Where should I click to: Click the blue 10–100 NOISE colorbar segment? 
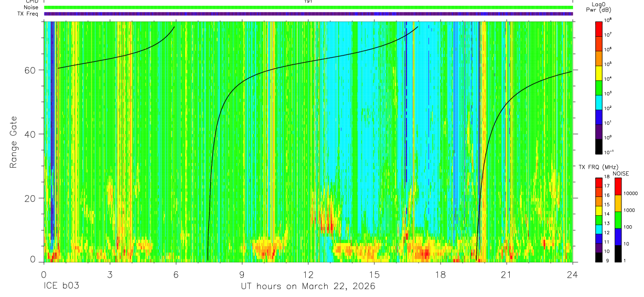pos(618,237)
